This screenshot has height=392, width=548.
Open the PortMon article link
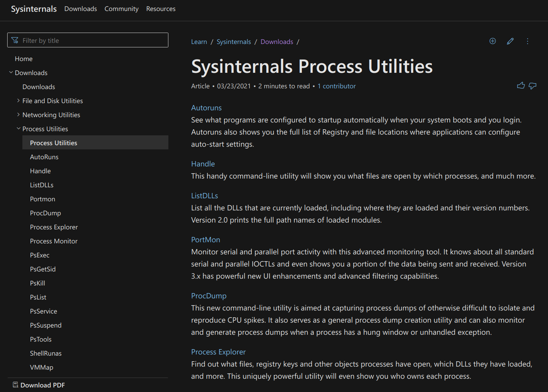[x=206, y=240]
